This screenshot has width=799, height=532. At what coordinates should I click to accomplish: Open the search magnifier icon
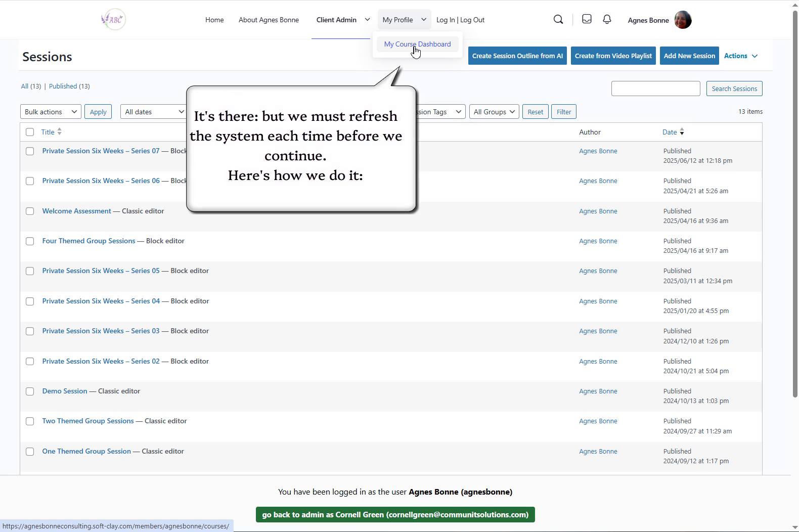(558, 20)
